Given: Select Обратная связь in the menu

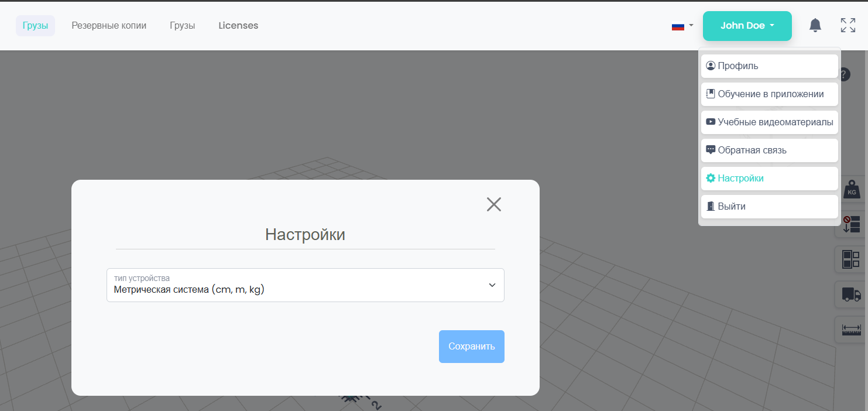Looking at the screenshot, I should click(x=769, y=150).
